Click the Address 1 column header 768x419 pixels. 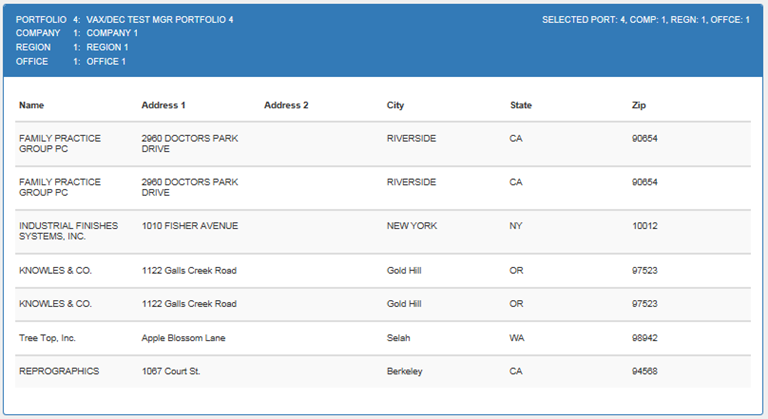[x=164, y=105]
